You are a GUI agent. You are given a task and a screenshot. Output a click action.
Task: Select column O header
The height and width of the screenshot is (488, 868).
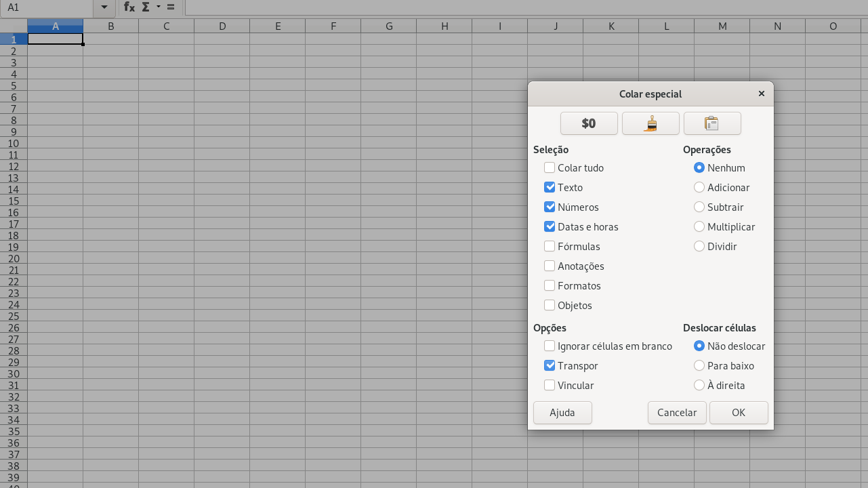pyautogui.click(x=833, y=26)
